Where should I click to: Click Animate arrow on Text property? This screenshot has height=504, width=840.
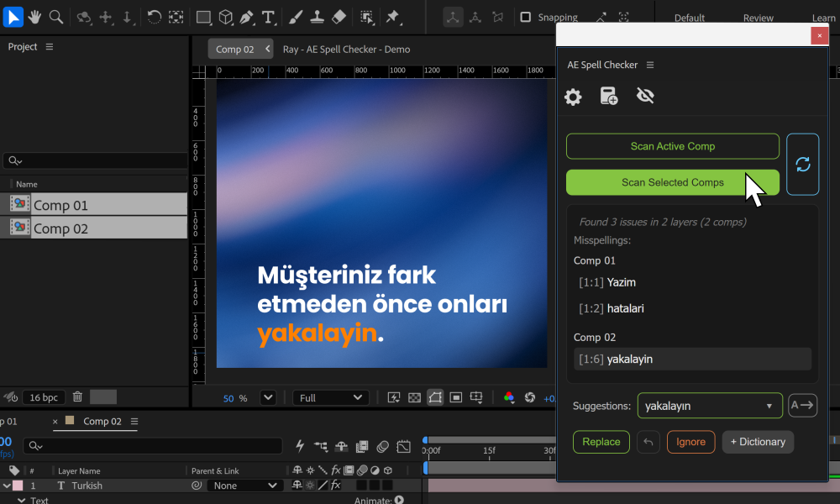pyautogui.click(x=399, y=501)
